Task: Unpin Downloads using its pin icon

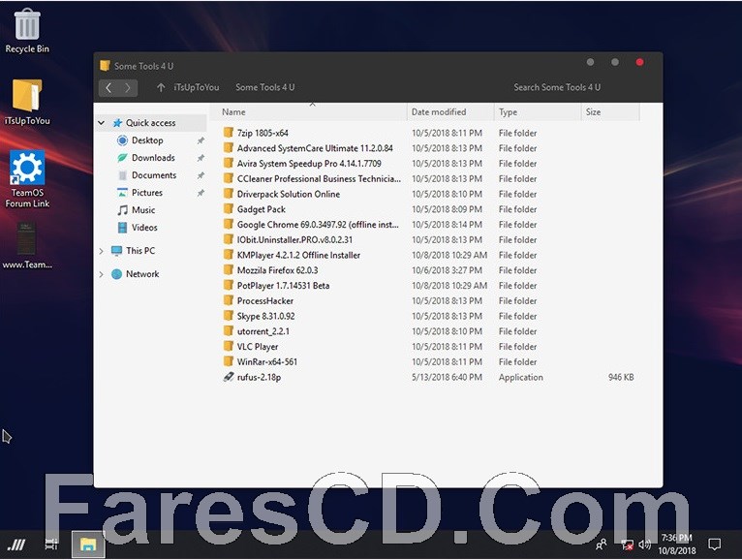Action: coord(201,158)
